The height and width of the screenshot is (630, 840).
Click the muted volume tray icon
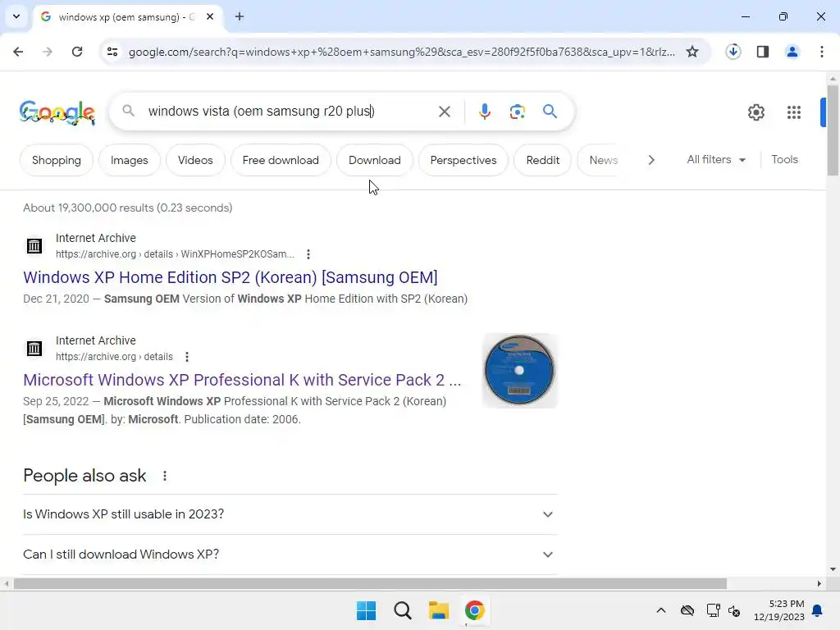point(734,610)
